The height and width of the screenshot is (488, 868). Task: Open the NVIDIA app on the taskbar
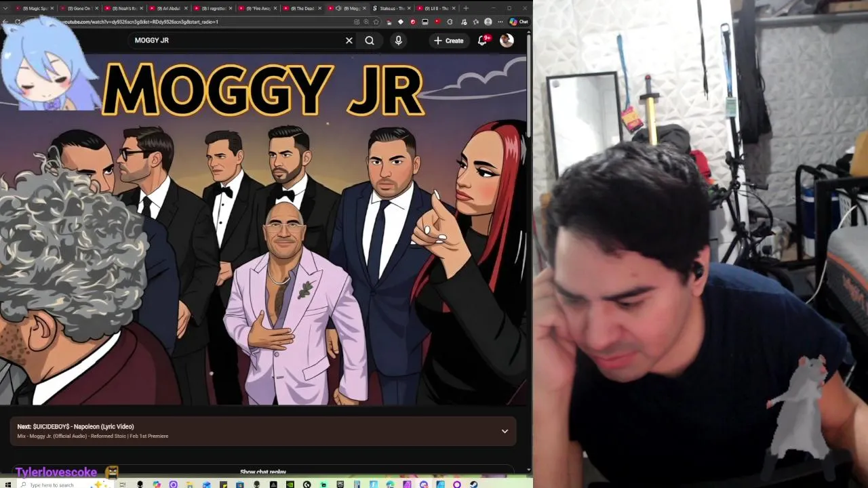point(290,485)
